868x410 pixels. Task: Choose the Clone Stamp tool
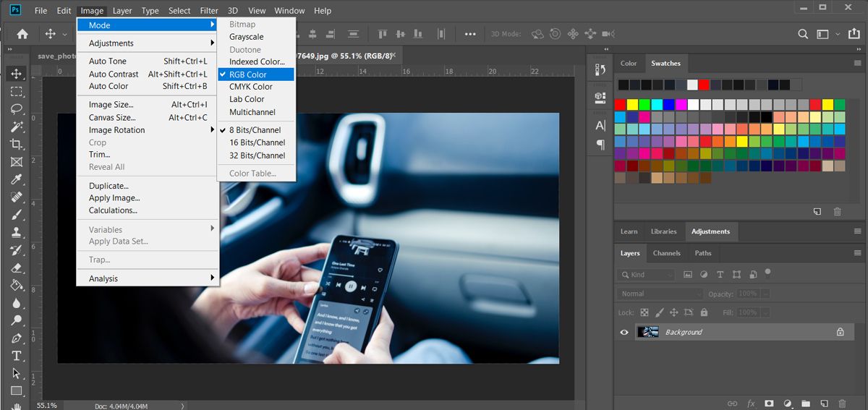16,232
